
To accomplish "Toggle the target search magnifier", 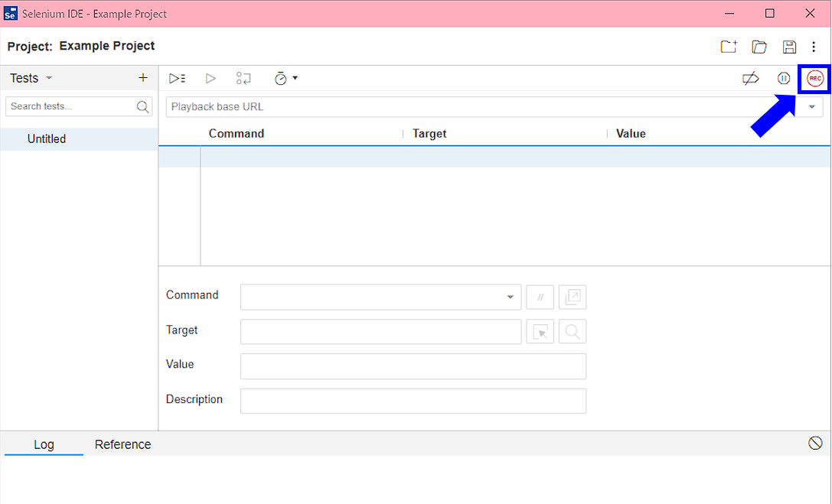I will tap(573, 331).
